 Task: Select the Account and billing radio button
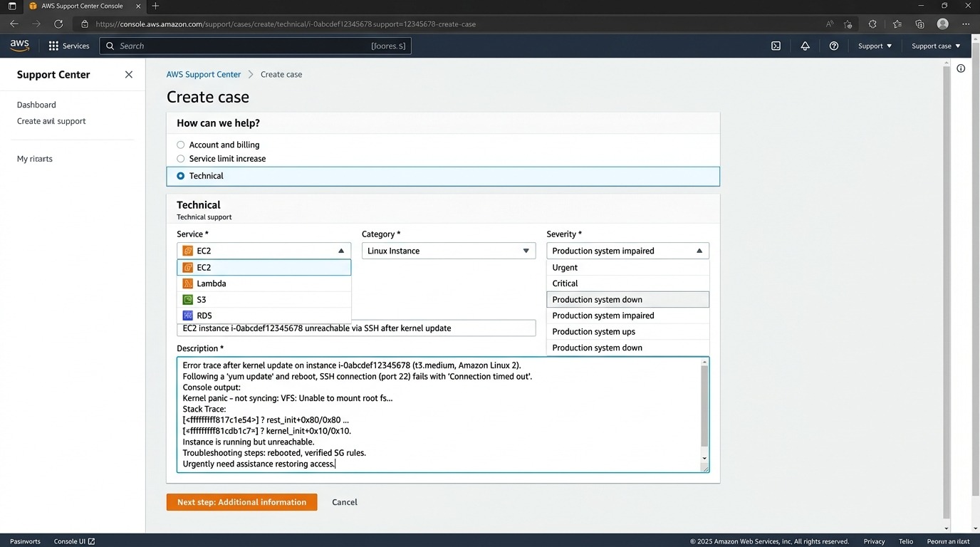coord(180,145)
